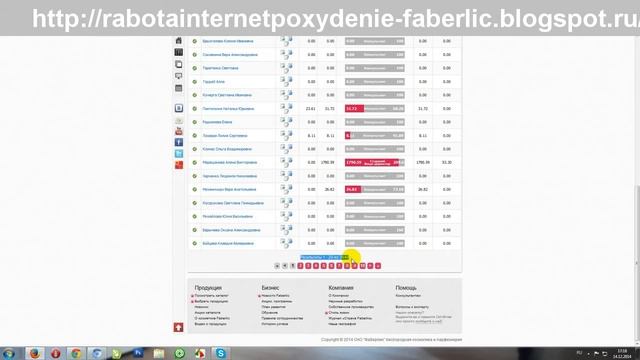Open footer link Новости Faberlic
The width and height of the screenshot is (640, 360).
coord(276,296)
